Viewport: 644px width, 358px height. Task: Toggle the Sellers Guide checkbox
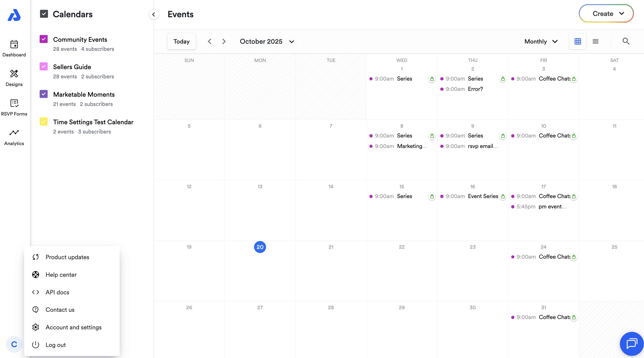click(44, 67)
